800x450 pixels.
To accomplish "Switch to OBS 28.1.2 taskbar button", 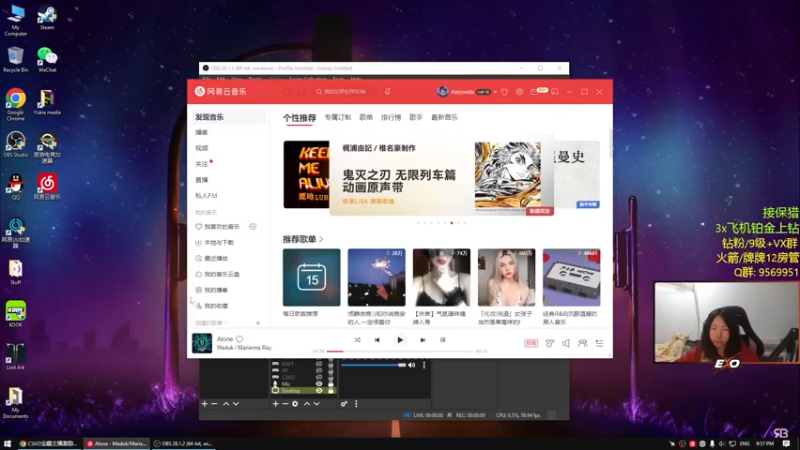I will (183, 444).
